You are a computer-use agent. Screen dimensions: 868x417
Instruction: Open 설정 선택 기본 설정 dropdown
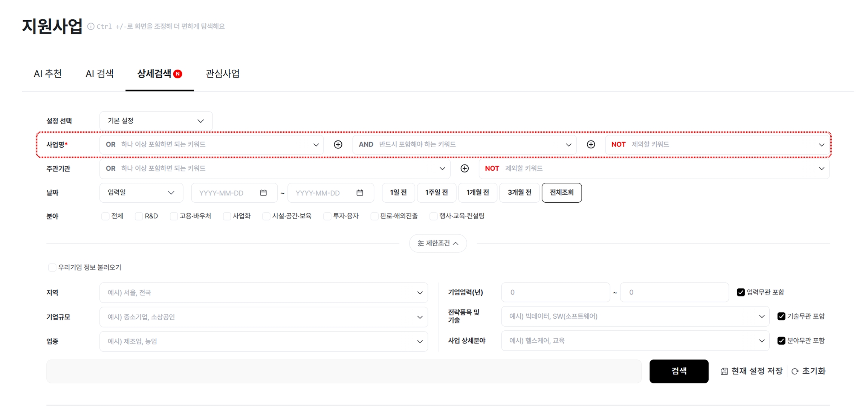[x=156, y=121]
